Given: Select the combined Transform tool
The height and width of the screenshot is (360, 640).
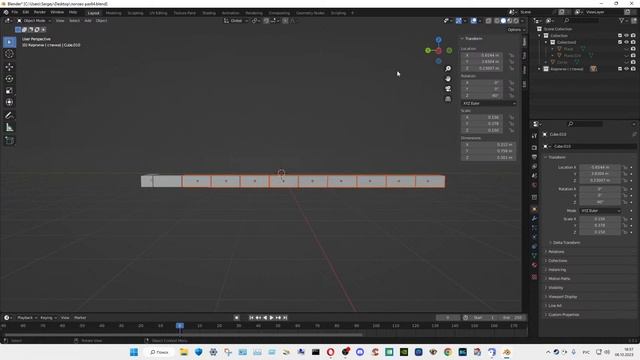Looking at the screenshot, I should (x=9, y=102).
